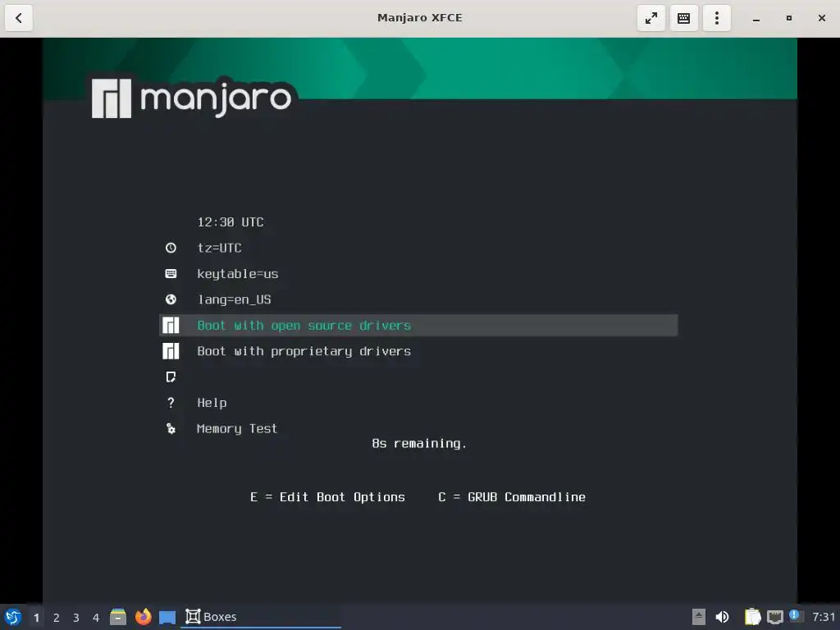Minimize the Manjaro XFCE window
Viewport: 840px width, 630px height.
pos(756,18)
